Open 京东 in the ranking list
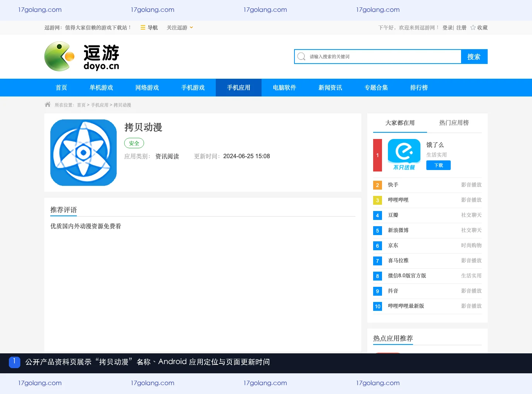Screen dimensions: 532x394 tap(393, 245)
